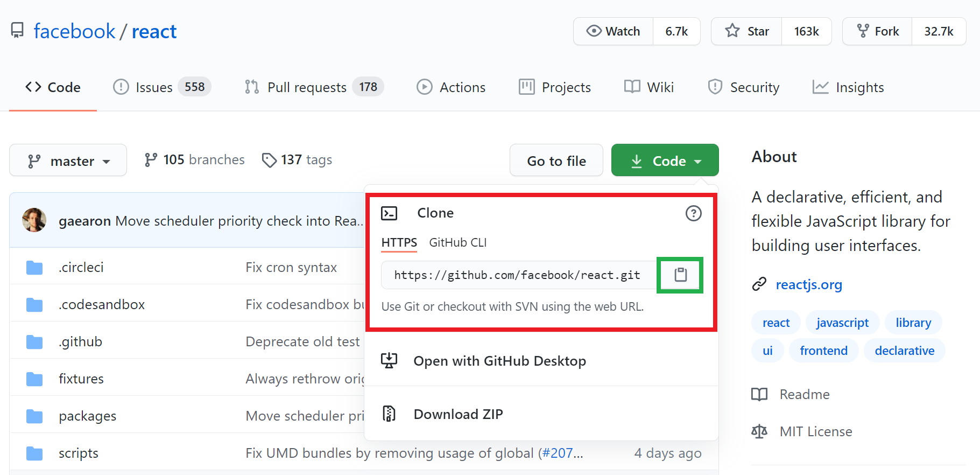Open the gaearon author link

pos(84,221)
